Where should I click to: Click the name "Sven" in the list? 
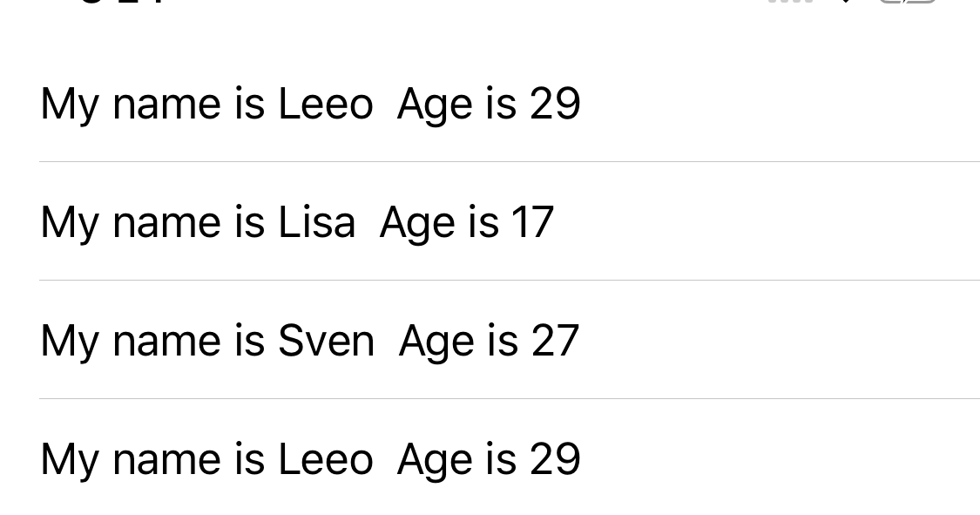pos(326,340)
